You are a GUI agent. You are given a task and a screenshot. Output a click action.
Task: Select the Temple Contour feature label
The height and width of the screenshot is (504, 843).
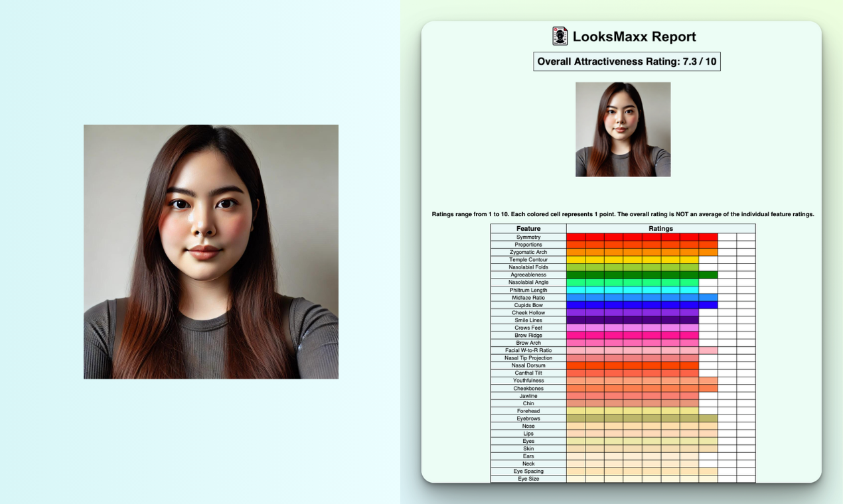click(x=528, y=260)
